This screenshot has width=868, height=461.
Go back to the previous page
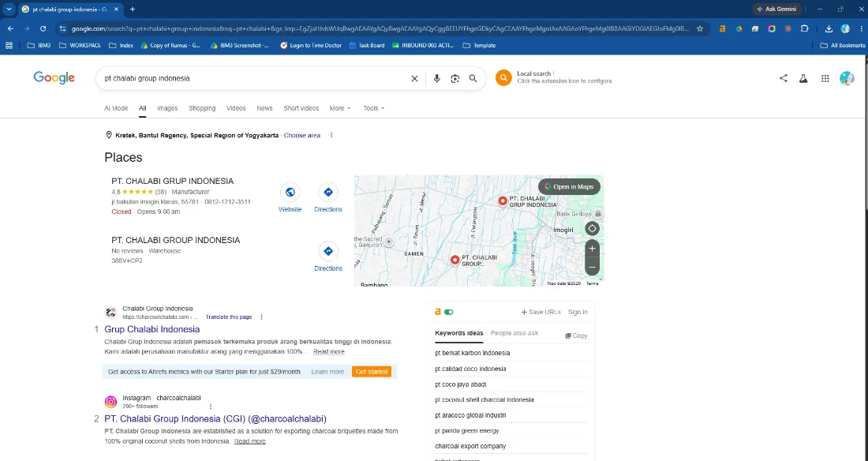click(x=10, y=28)
